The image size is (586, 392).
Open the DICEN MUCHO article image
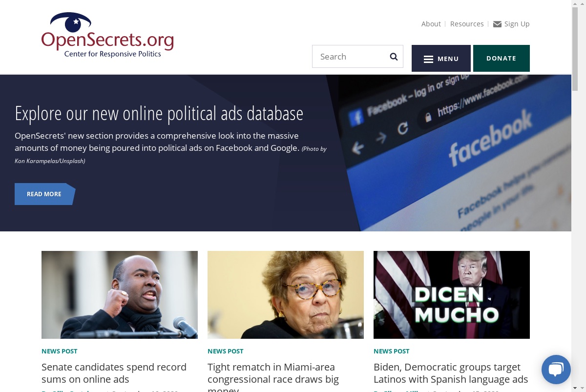[x=452, y=295]
